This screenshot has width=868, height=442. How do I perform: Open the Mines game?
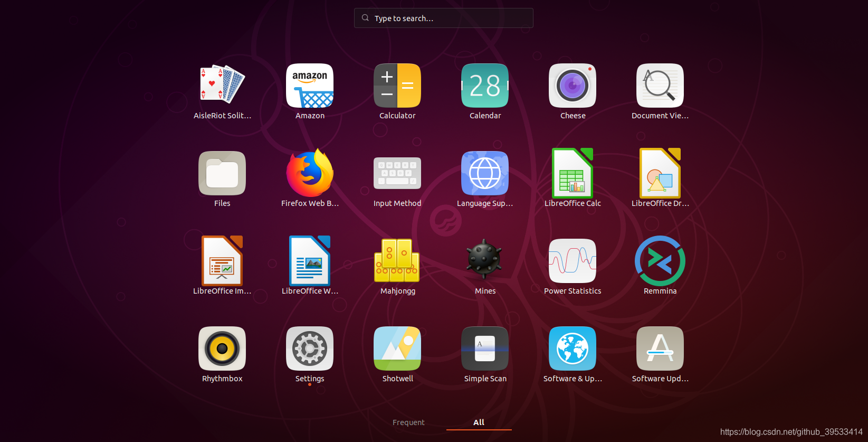485,259
